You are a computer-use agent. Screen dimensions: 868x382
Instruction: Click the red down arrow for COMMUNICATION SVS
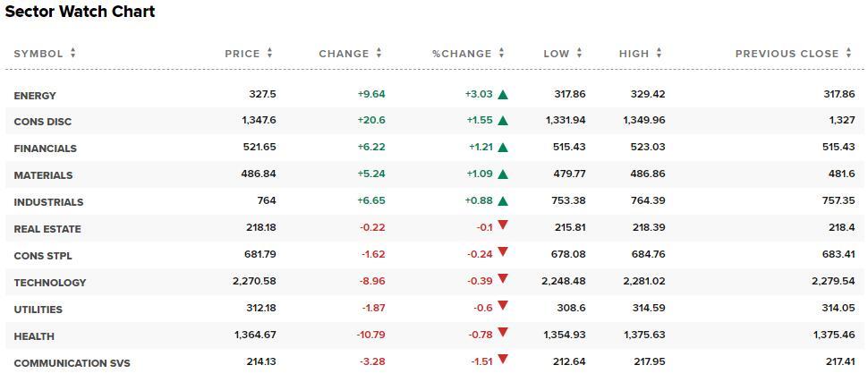pos(503,360)
